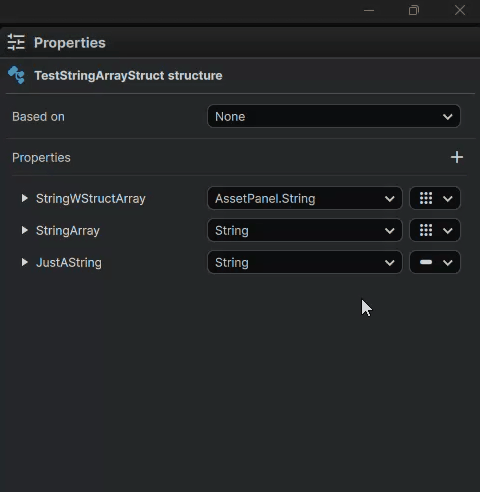Click array grid icon for StringWStructArray

pos(426,198)
